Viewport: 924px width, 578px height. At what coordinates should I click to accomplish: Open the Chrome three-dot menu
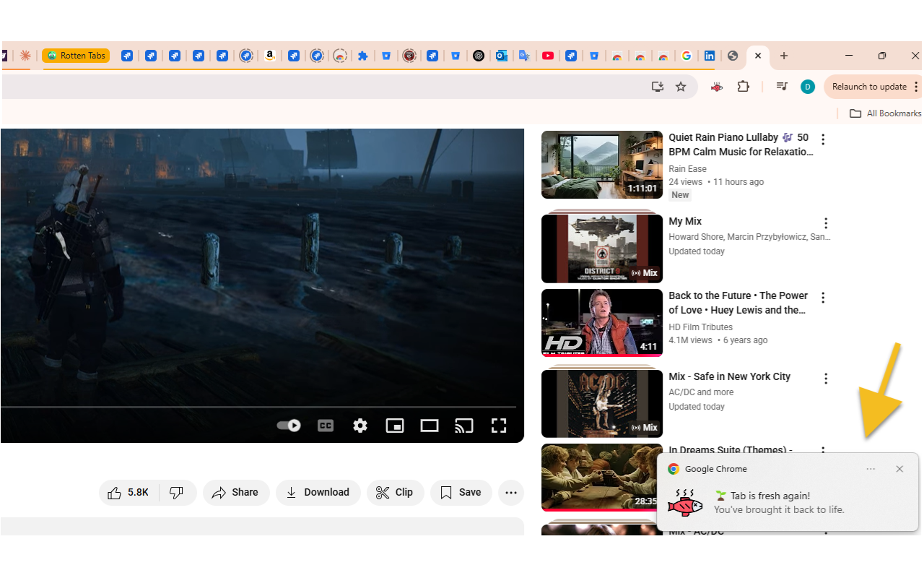[917, 87]
